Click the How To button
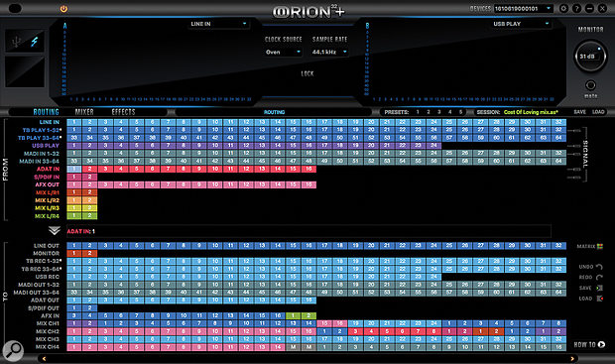This screenshot has width=615, height=364. pos(589,345)
